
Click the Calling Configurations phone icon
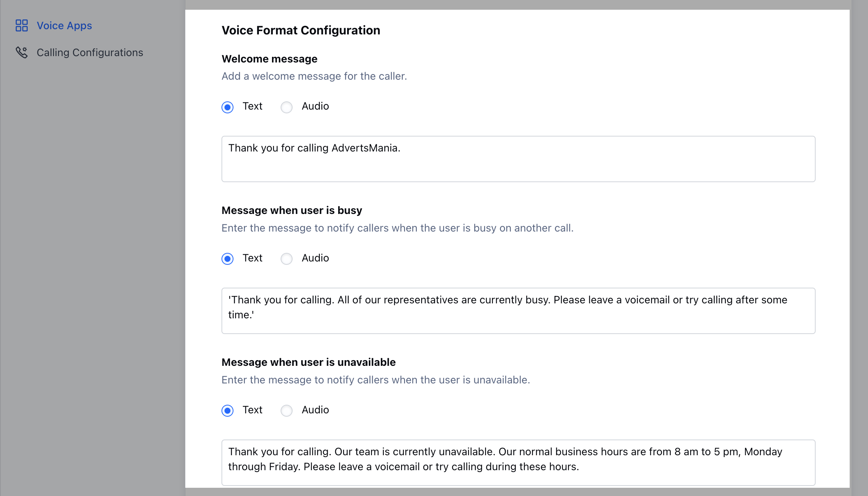coord(22,52)
